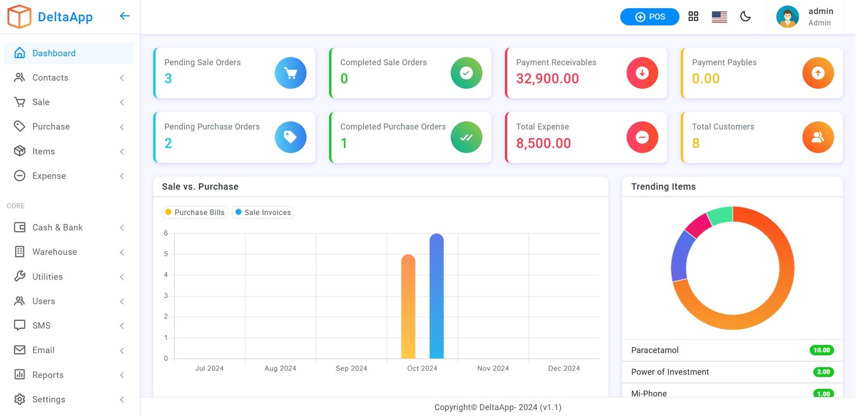Image resolution: width=868 pixels, height=416 pixels.
Task: Open the admin user profile menu
Action: [805, 17]
